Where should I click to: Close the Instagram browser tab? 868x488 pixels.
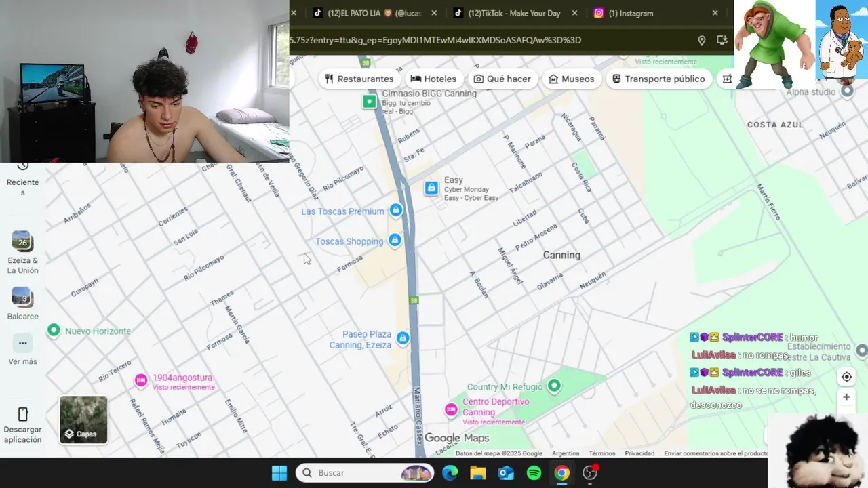pyautogui.click(x=715, y=13)
